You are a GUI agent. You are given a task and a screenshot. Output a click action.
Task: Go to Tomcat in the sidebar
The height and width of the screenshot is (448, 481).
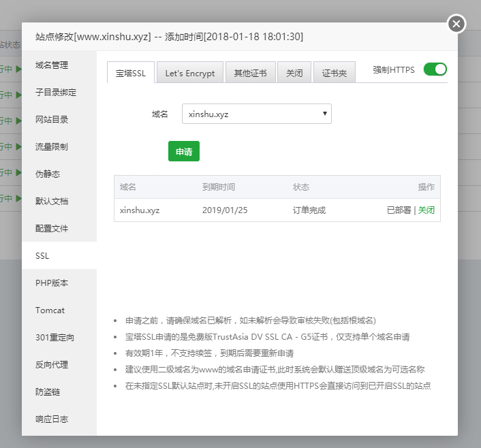[x=50, y=310]
